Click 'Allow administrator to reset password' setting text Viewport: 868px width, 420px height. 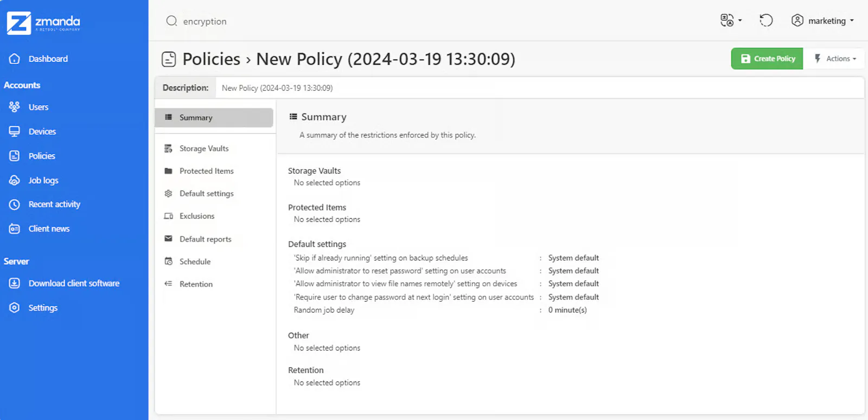pyautogui.click(x=400, y=271)
